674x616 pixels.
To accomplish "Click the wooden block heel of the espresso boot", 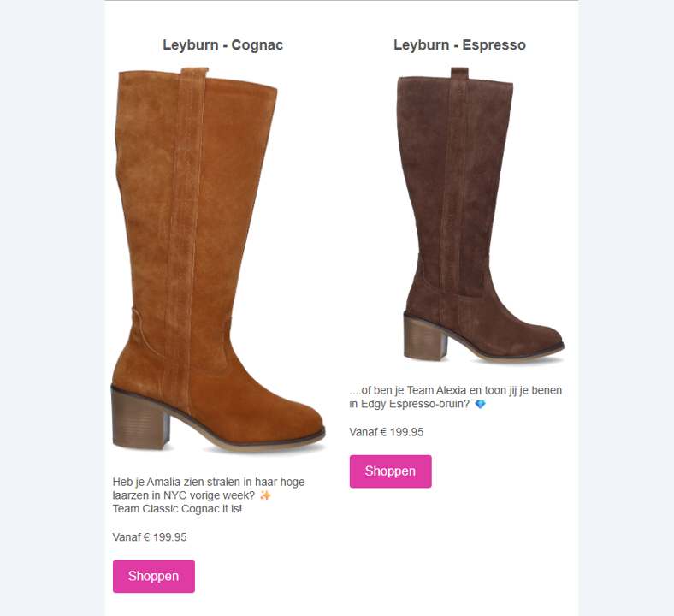I will tap(425, 337).
